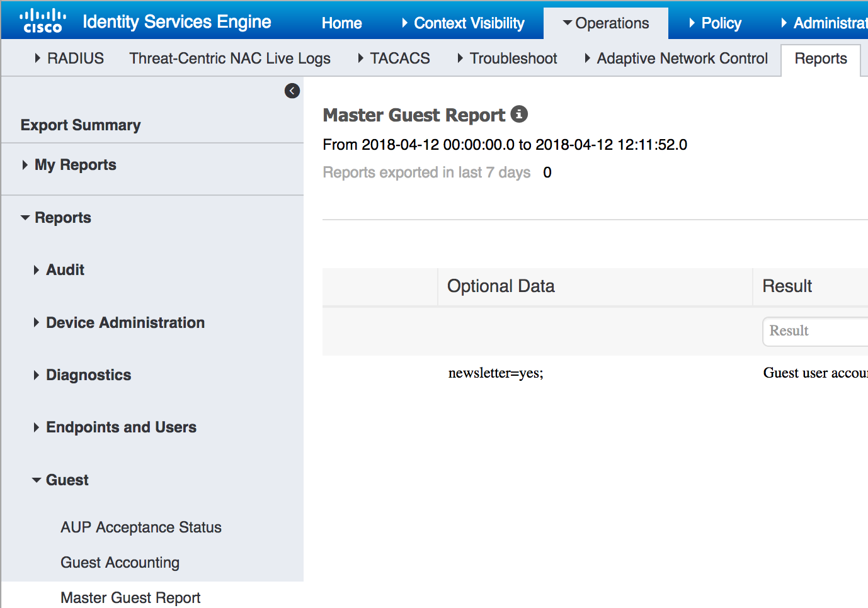The image size is (868, 608).
Task: Open the Master Guest Report info icon
Action: (x=519, y=114)
